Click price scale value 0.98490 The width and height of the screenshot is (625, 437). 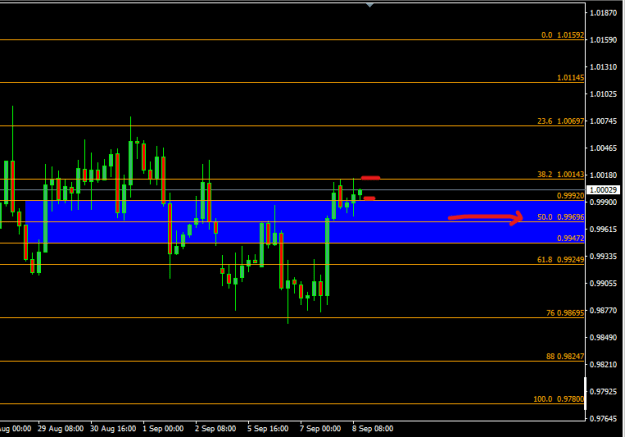tap(603, 337)
